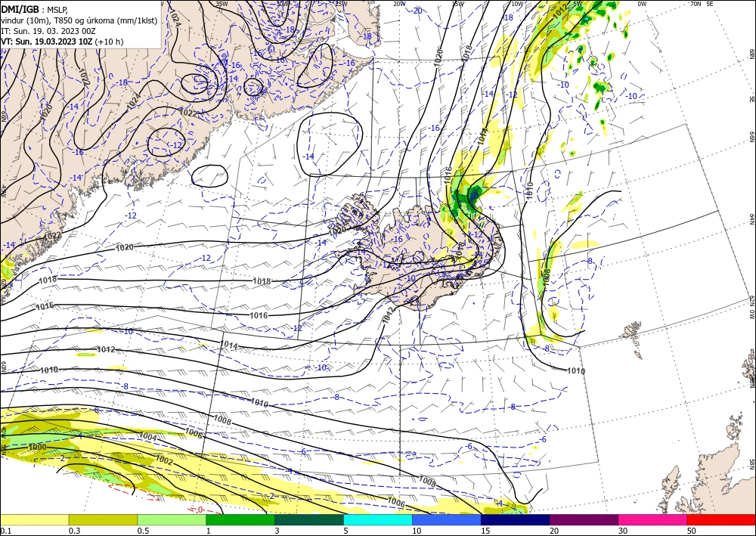The height and width of the screenshot is (536, 756).
Task: Click the pink 30 mm legend swatch
Action: point(653,519)
